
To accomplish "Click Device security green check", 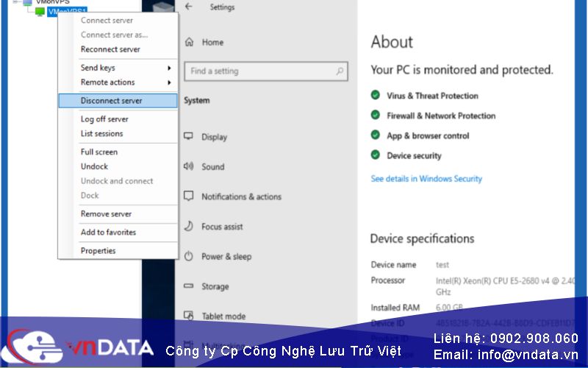I will coord(376,155).
